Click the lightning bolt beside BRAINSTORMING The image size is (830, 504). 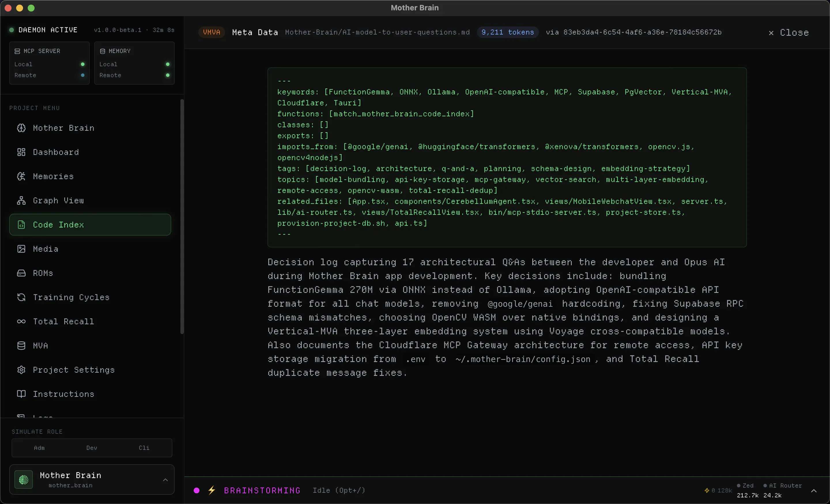(x=212, y=490)
